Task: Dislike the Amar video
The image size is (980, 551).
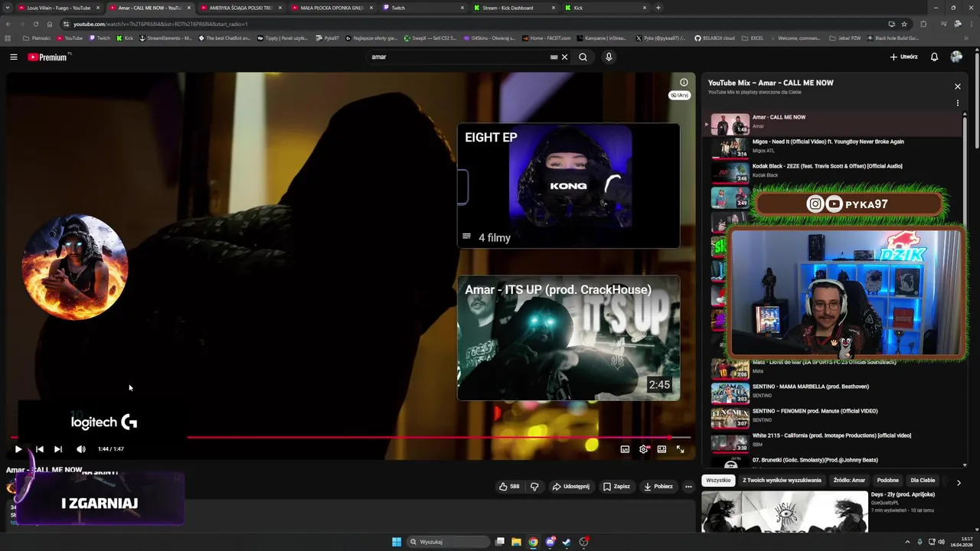Action: click(534, 486)
